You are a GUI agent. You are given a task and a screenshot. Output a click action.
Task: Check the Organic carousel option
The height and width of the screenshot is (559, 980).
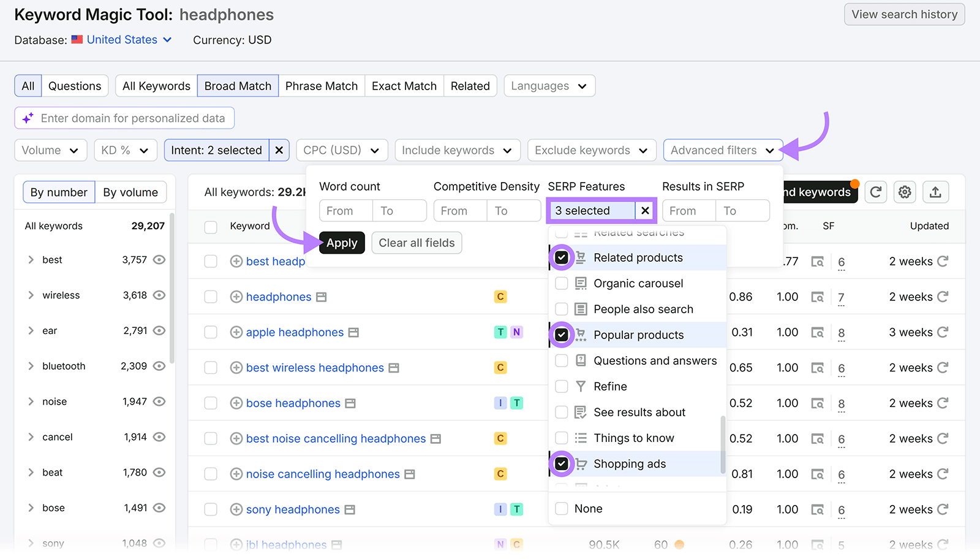tap(561, 283)
